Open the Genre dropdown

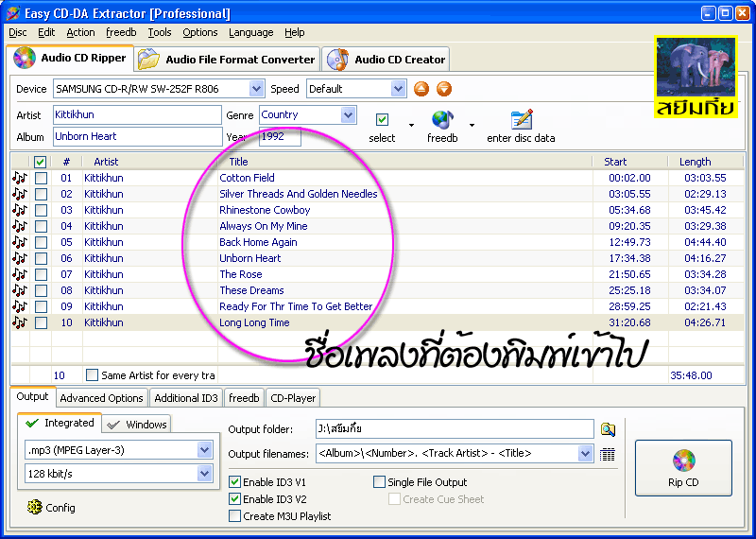(348, 114)
